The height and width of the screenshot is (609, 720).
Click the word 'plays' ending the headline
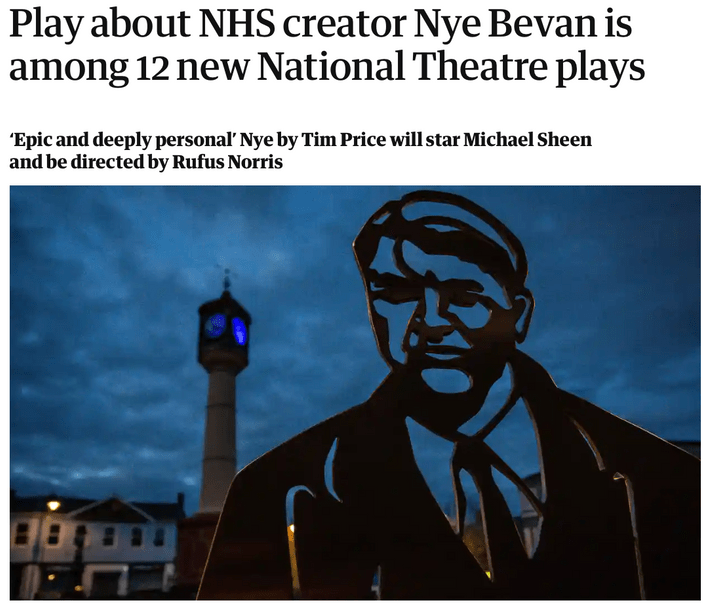coord(601,68)
